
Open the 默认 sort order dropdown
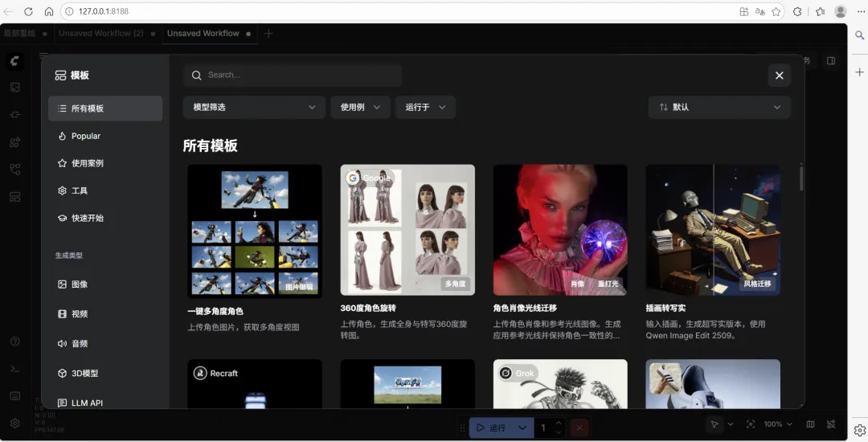click(719, 108)
